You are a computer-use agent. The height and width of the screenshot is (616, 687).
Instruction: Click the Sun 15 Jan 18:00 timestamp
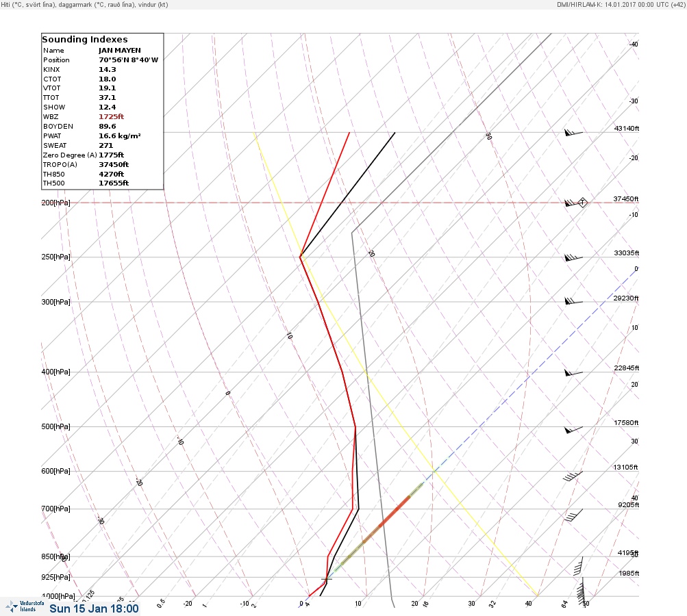(95, 608)
